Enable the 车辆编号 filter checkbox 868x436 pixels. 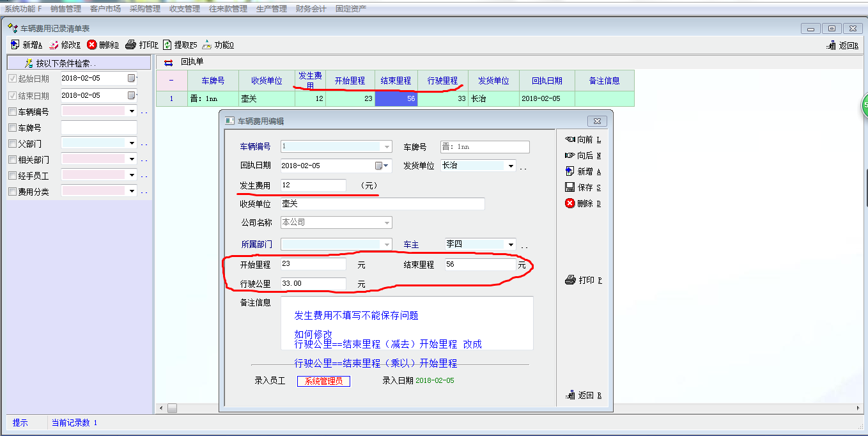pyautogui.click(x=12, y=112)
